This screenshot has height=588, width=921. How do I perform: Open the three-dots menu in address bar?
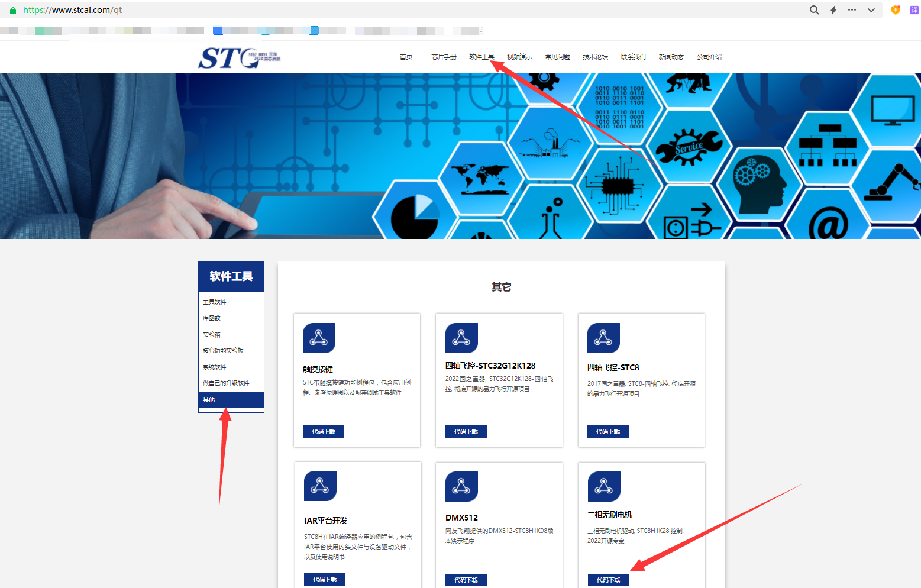click(x=852, y=10)
